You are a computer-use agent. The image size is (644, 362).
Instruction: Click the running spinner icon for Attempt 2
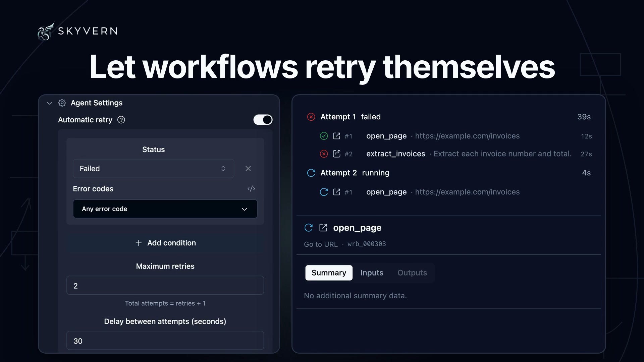click(x=311, y=173)
